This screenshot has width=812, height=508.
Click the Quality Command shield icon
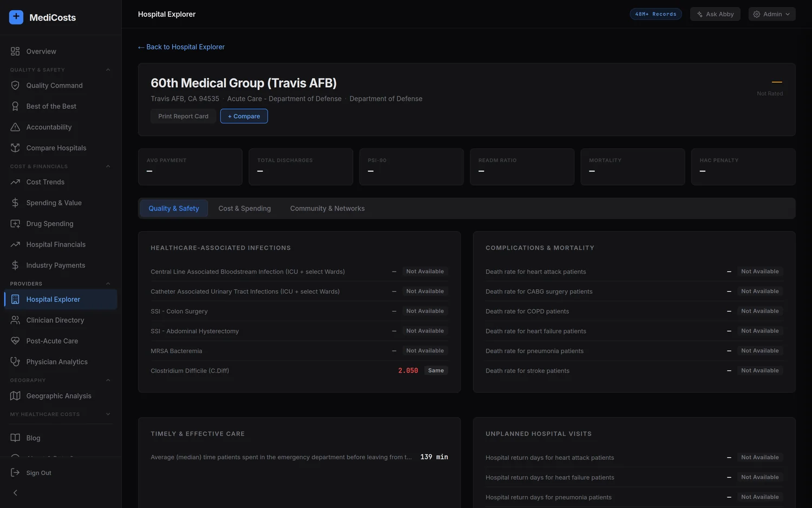click(x=15, y=86)
